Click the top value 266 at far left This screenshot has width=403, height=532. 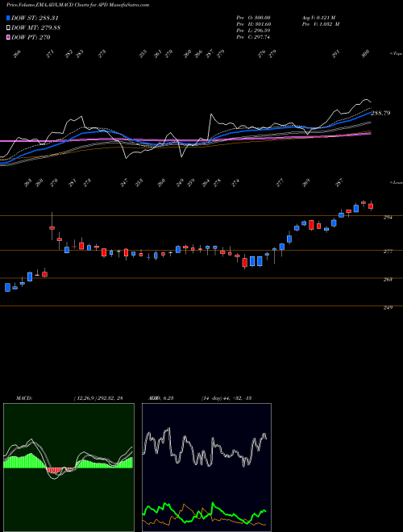17,54
